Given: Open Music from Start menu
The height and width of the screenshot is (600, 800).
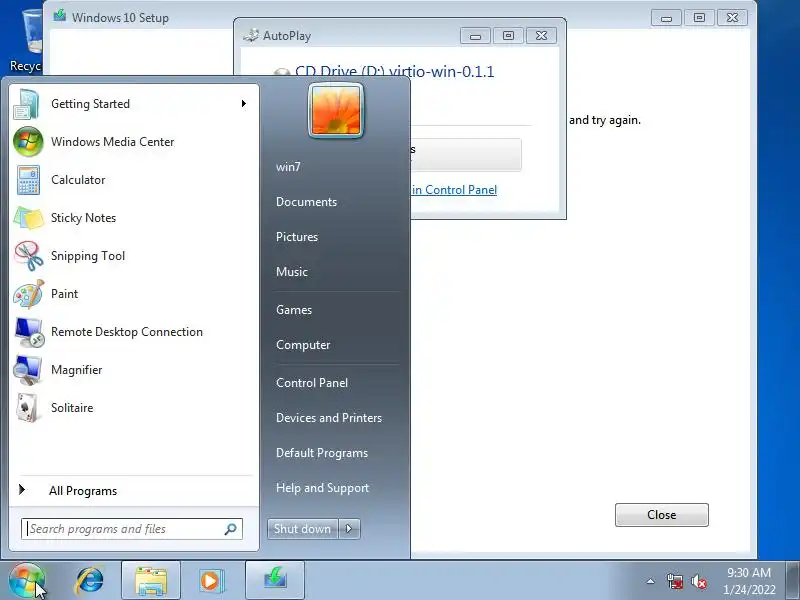Looking at the screenshot, I should (x=292, y=272).
